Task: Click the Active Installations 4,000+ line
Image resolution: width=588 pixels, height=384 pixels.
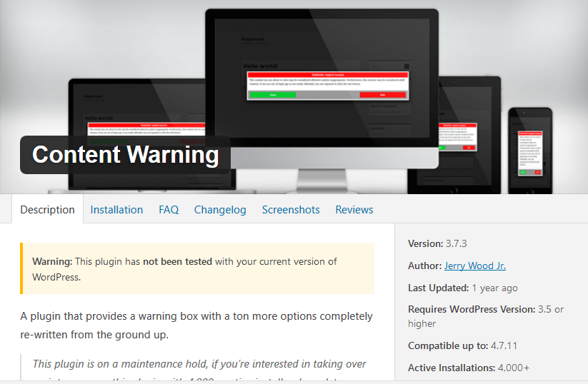Action: 469,368
